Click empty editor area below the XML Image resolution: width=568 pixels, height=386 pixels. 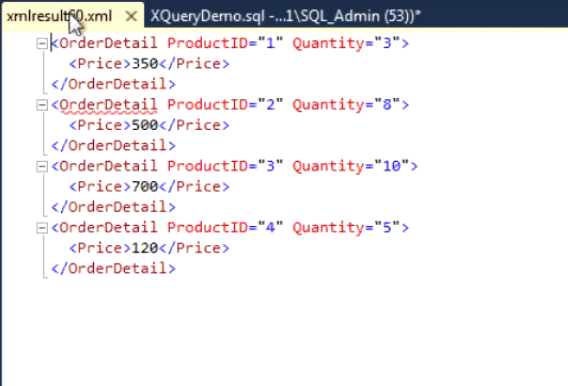tap(283, 330)
